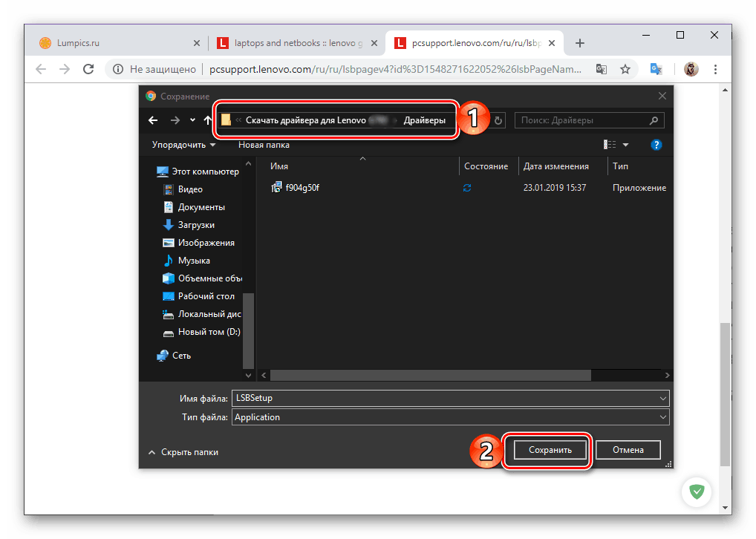The height and width of the screenshot is (539, 756).
Task: Open view options dropdown arrow
Action: tap(626, 145)
